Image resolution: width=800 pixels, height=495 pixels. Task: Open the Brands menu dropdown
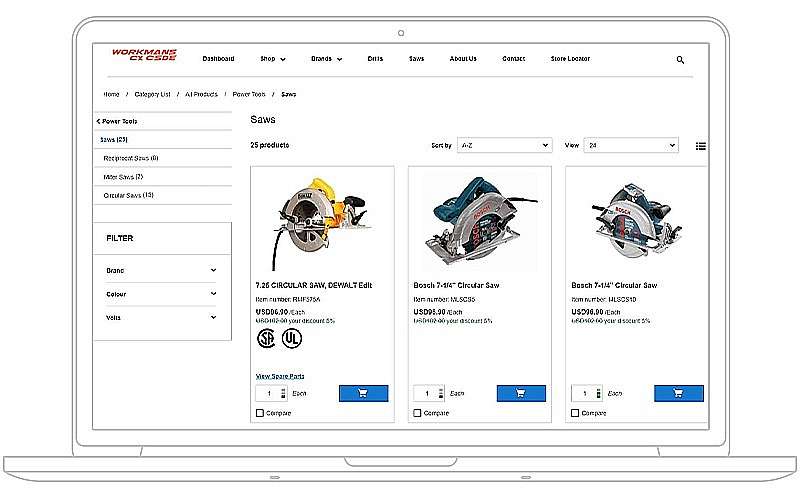[x=327, y=59]
